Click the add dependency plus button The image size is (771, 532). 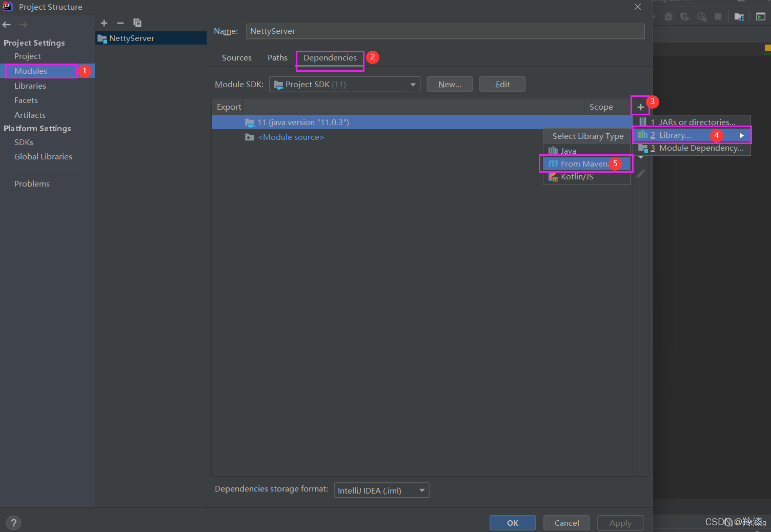[641, 107]
